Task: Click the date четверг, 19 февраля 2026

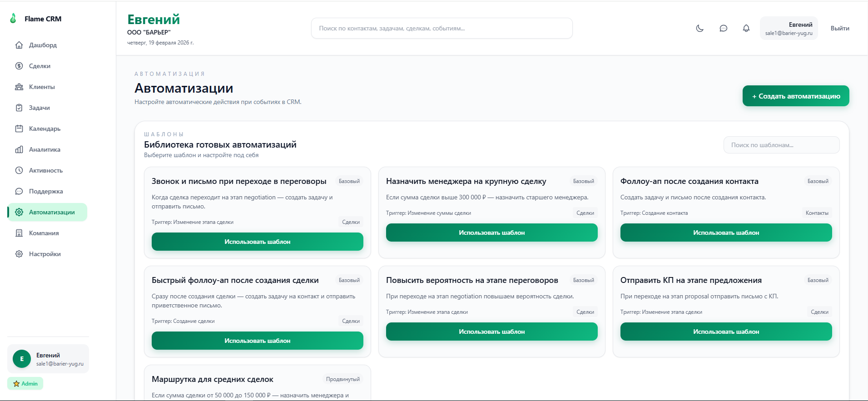Action: [x=160, y=43]
